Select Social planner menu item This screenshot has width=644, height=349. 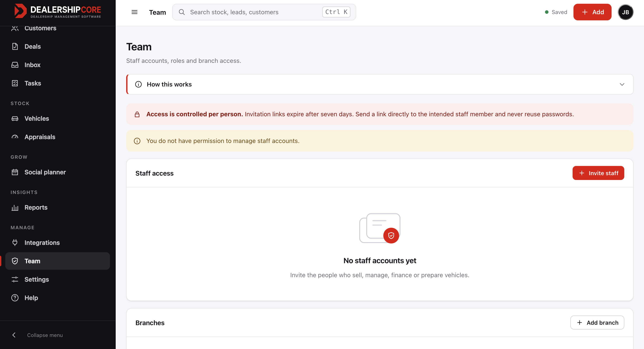[x=57, y=172]
